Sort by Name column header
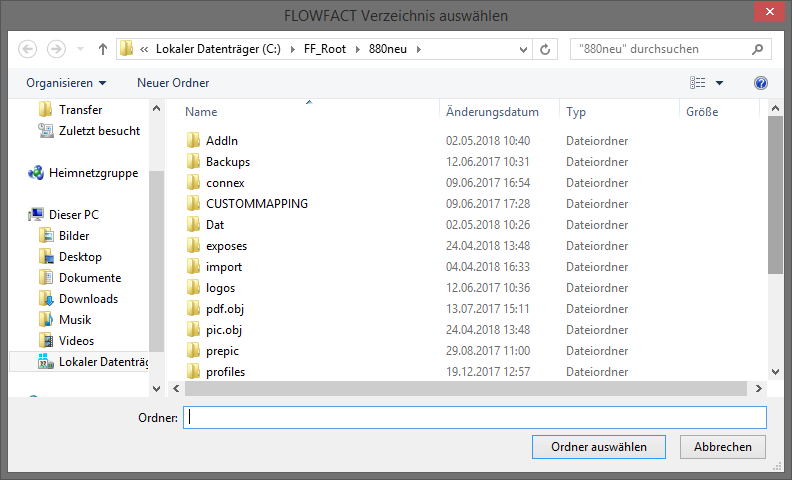 201,112
